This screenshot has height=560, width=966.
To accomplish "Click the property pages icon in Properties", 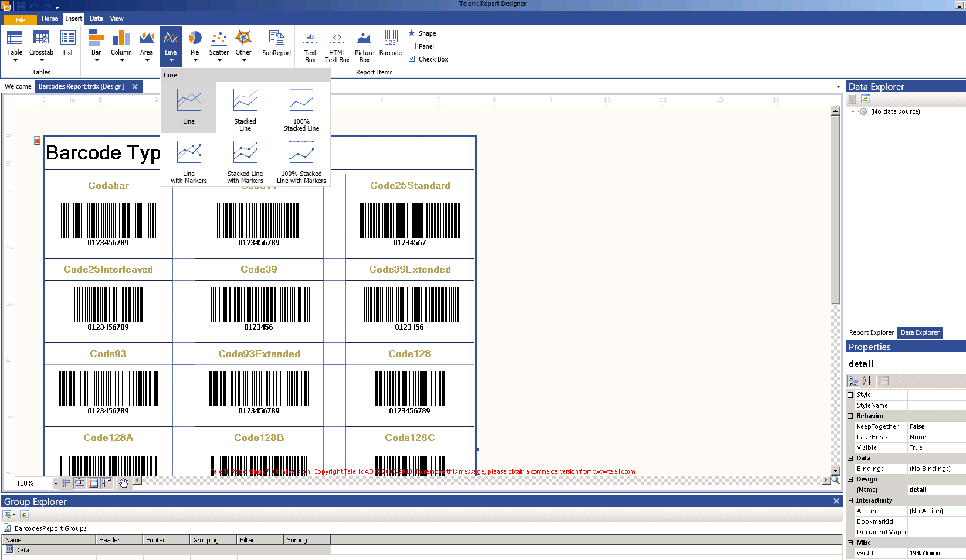I will click(884, 381).
